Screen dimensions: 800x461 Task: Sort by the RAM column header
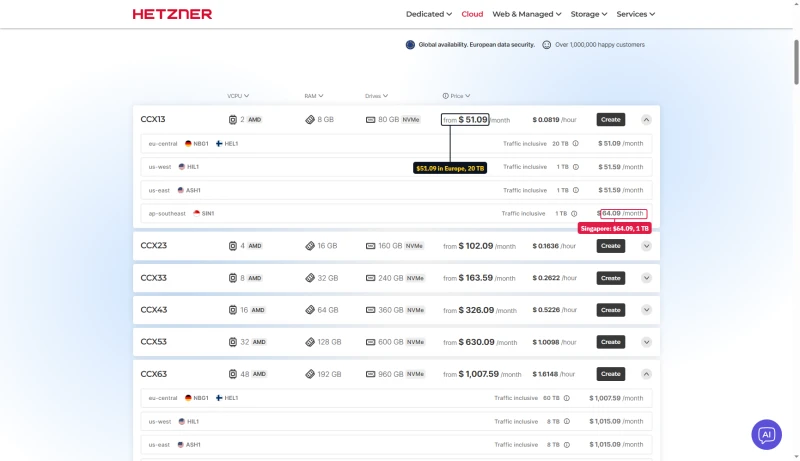314,96
